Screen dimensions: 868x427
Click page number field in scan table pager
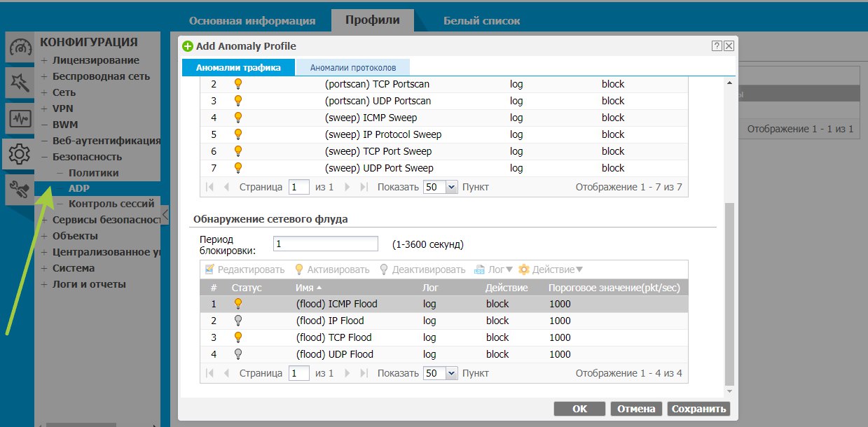coord(299,187)
